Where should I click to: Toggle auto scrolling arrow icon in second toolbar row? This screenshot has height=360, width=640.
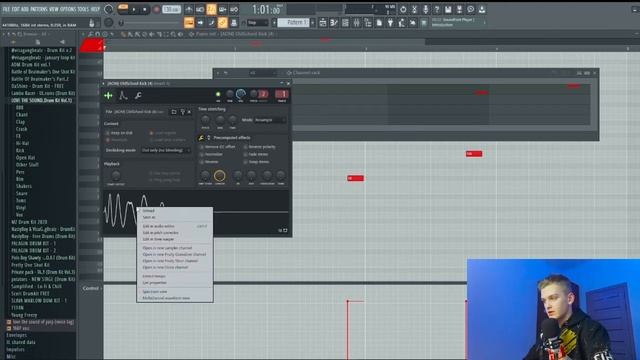(200, 23)
